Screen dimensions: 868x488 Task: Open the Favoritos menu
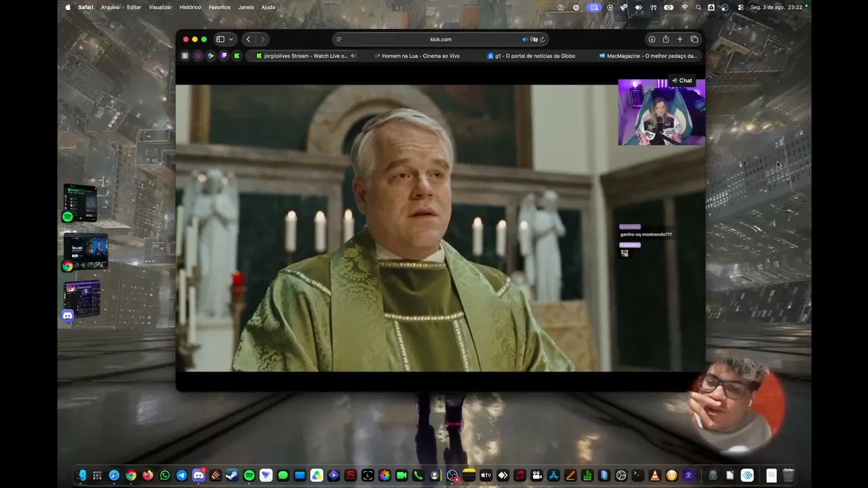(x=220, y=7)
